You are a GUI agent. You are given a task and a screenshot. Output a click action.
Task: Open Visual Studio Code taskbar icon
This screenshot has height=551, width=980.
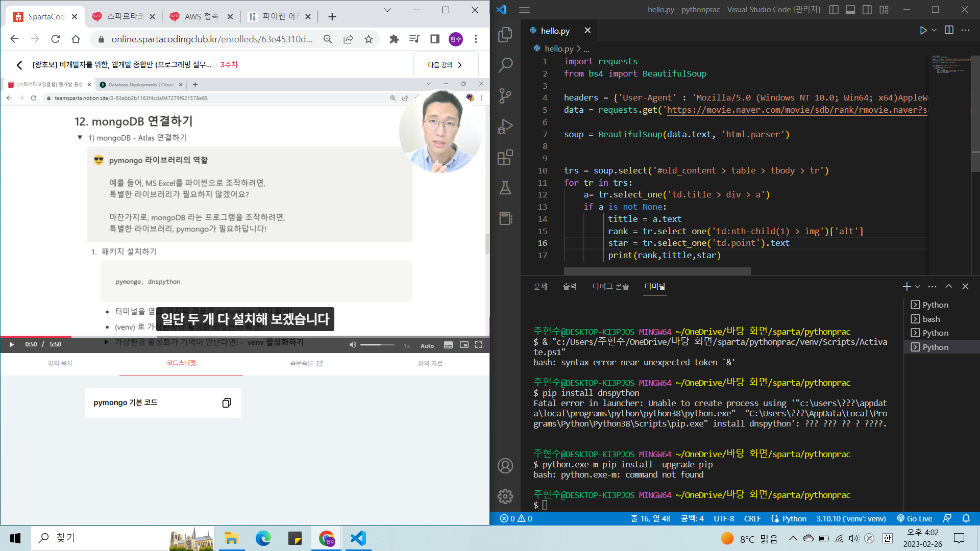358,538
